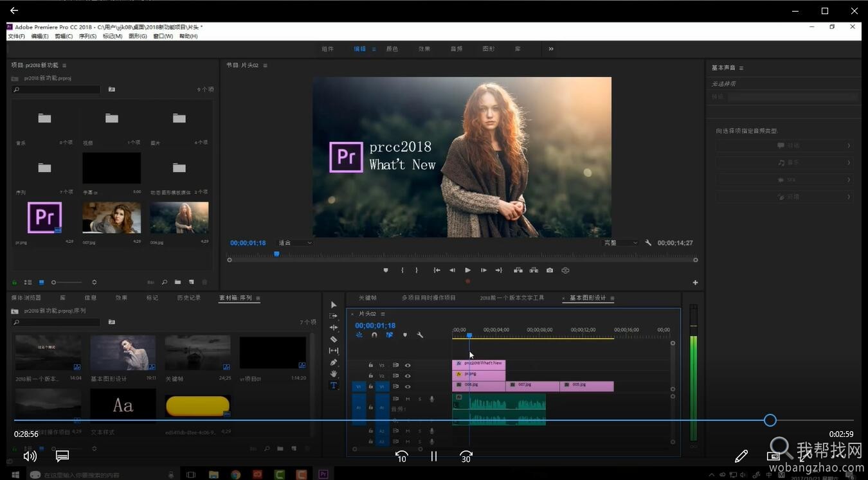Go to In point in Program monitor
Screen dimensions: 868x480
coord(437,271)
